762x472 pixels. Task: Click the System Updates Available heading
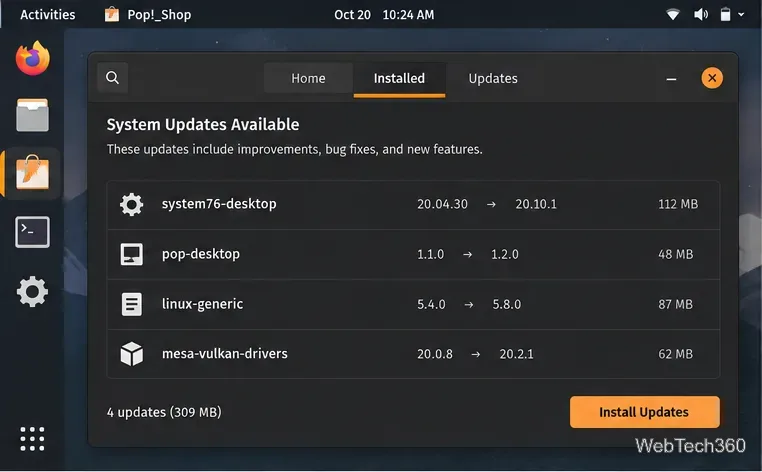pos(203,124)
